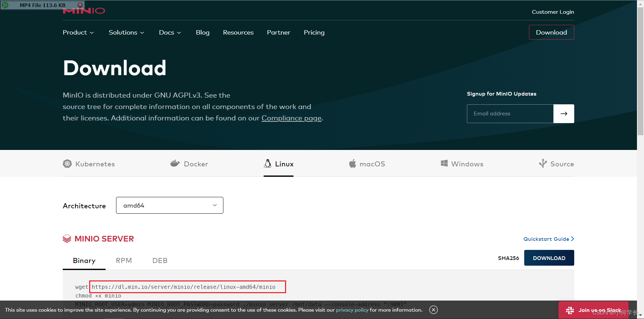
Task: Select the DEB package tab
Action: click(x=160, y=261)
